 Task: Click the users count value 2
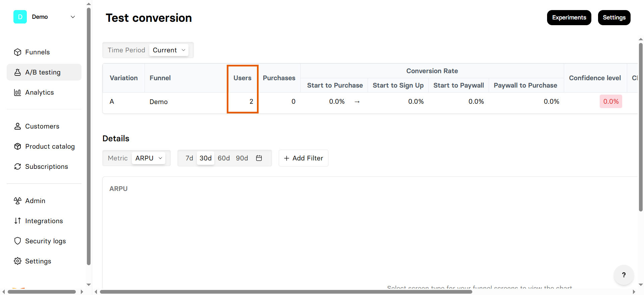pos(251,101)
